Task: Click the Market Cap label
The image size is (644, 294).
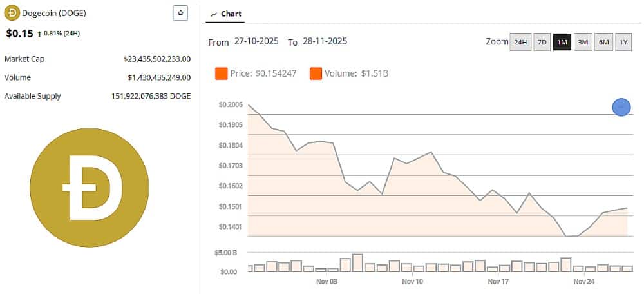Action: point(24,59)
